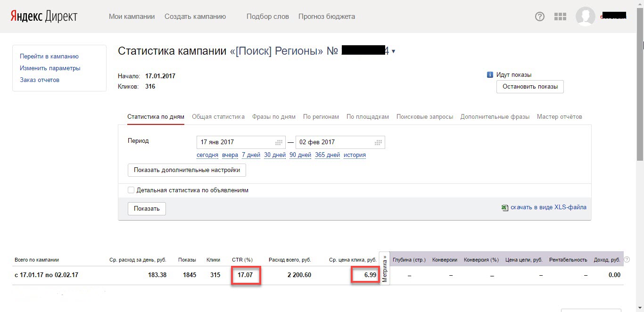Switch to the Фразы по дням tab
Viewport: 644px width, 312px height.
273,117
